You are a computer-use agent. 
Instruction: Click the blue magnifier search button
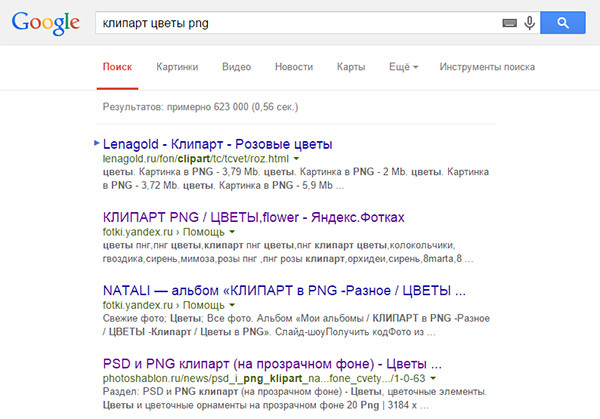pyautogui.click(x=562, y=23)
